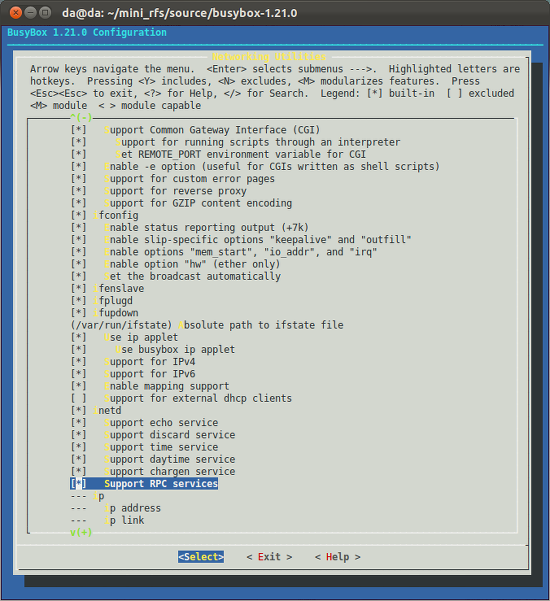Toggle Support for custom error pages
Screen dimensions: 550x601
pyautogui.click(x=79, y=179)
